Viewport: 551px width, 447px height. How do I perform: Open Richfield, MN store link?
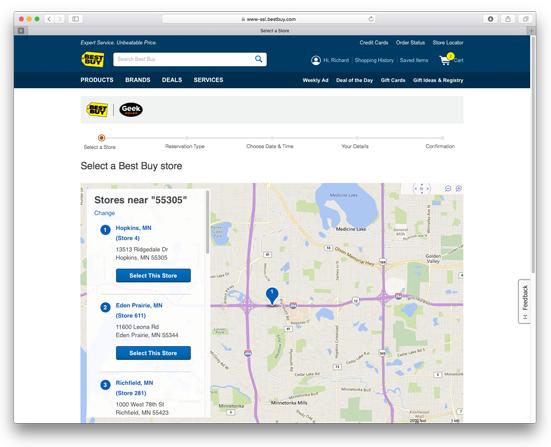coord(134,383)
